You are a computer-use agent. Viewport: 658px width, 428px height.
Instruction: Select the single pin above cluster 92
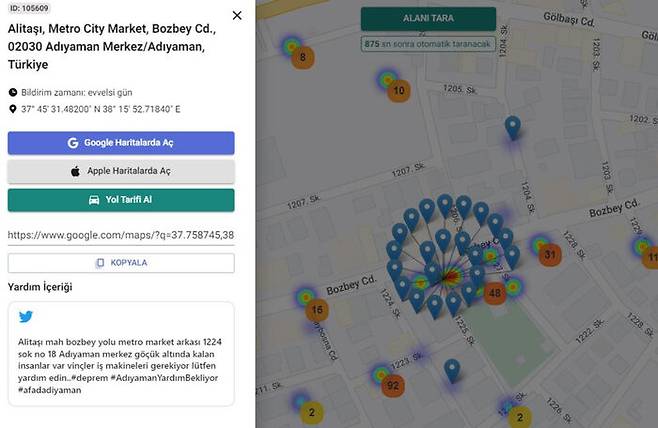[x=452, y=370]
